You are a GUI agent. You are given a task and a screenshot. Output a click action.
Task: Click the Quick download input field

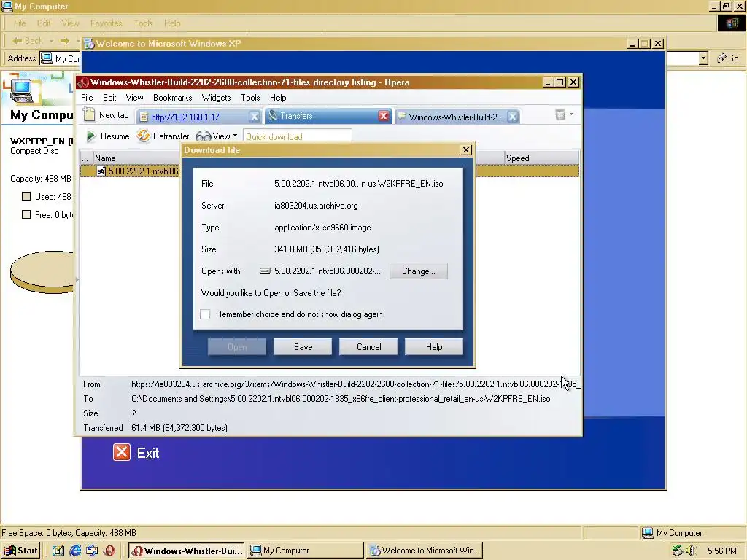point(298,136)
